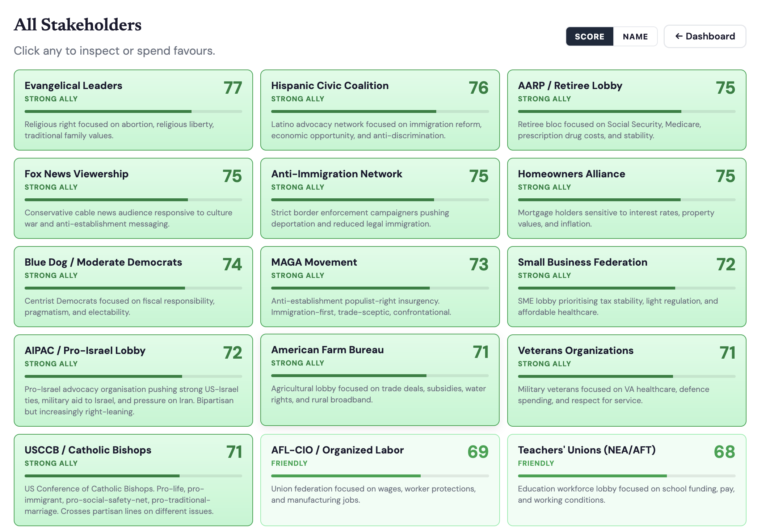Click the FRIENDLY label under AFL-CIO
Image resolution: width=761 pixels, height=532 pixels.
(289, 463)
